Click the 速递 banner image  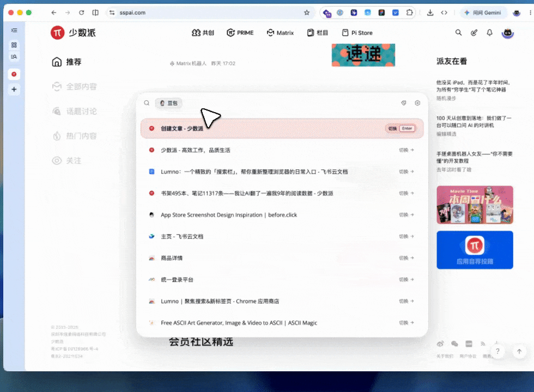coord(363,55)
